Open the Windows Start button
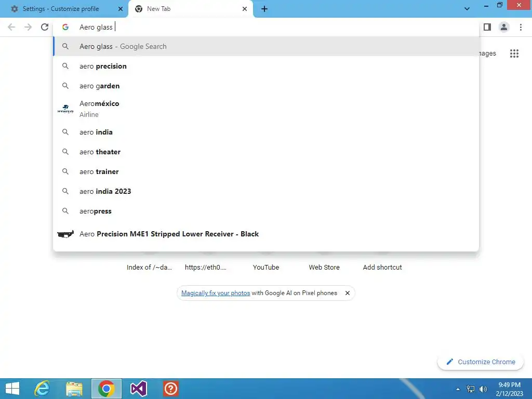This screenshot has height=399, width=532. point(12,389)
